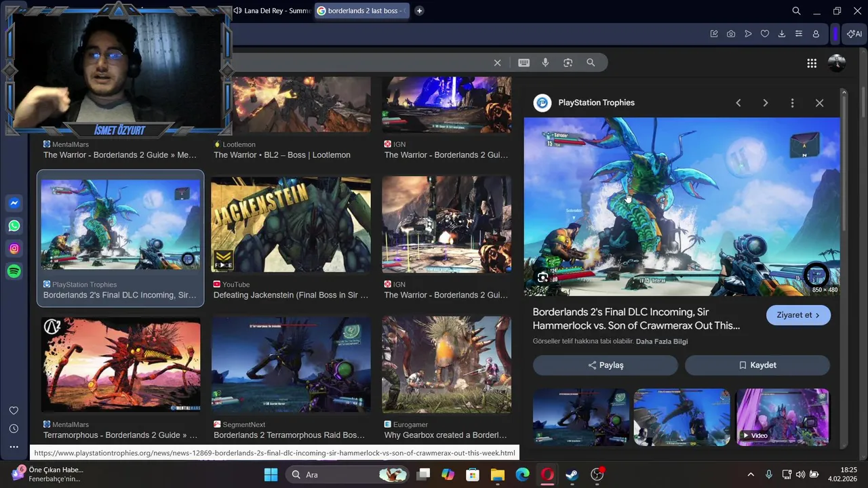Open the preview panel more options menu
The image size is (868, 488).
792,103
